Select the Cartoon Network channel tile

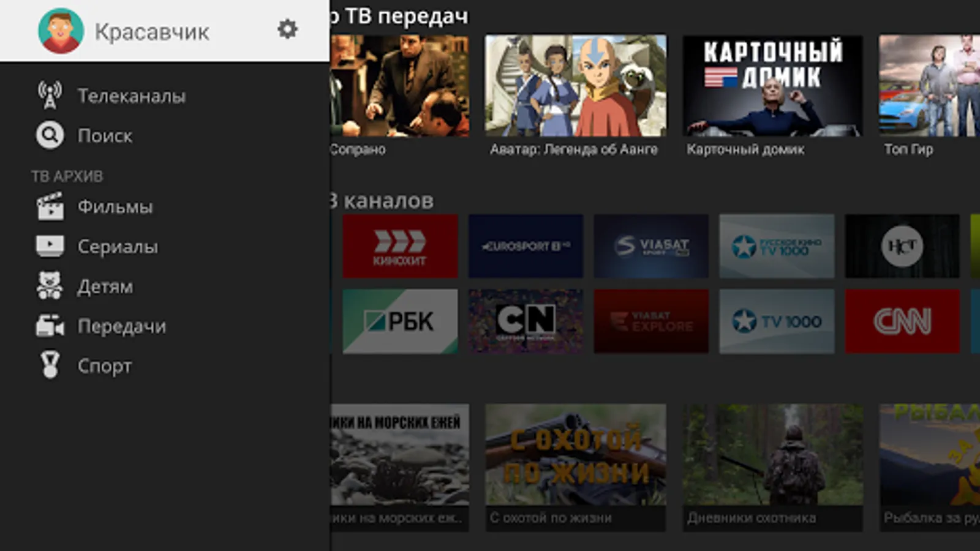coord(526,321)
